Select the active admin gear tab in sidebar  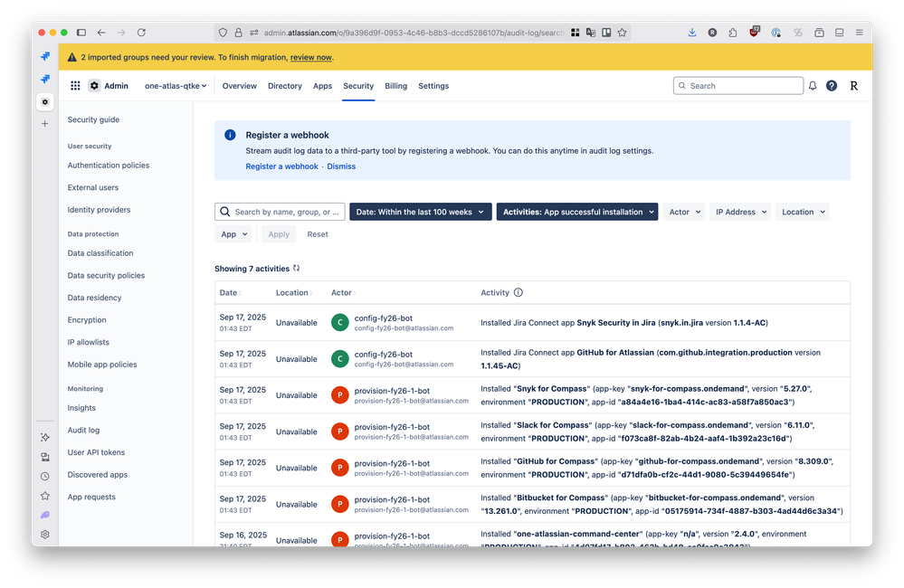point(45,102)
